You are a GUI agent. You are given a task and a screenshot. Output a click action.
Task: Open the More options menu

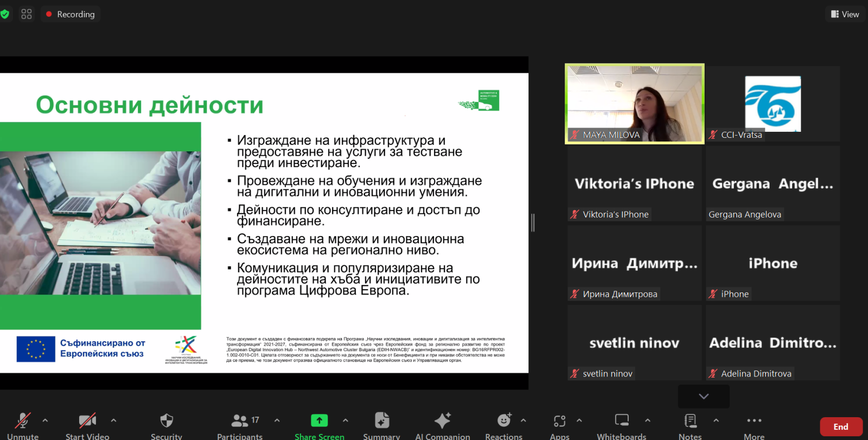tap(754, 421)
